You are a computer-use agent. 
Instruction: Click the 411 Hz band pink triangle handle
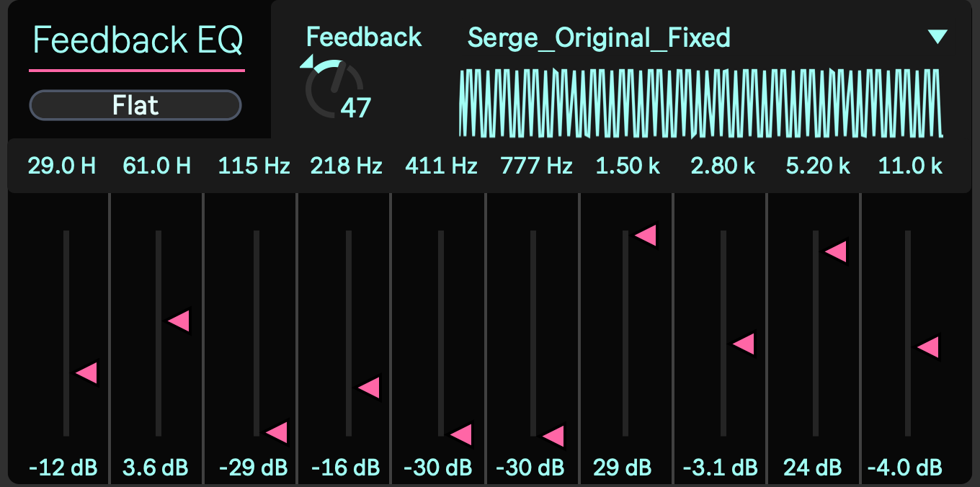pos(462,434)
